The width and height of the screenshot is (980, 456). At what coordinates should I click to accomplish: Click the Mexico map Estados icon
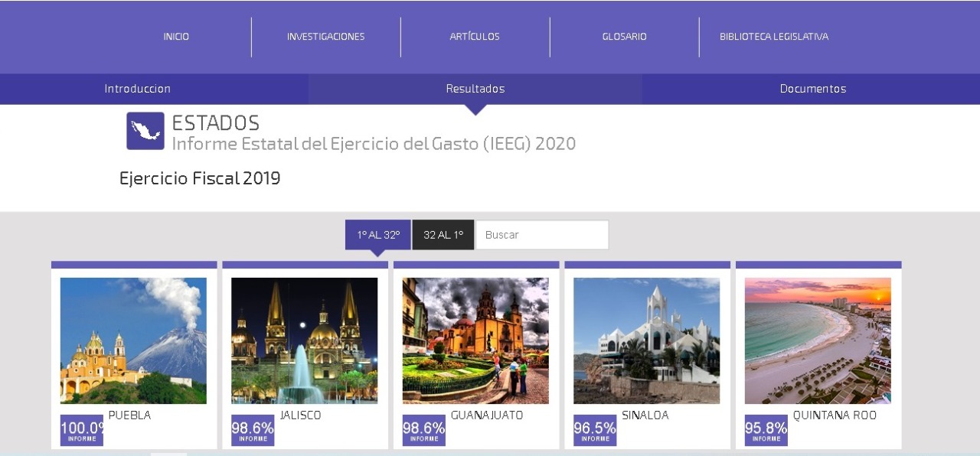coord(145,131)
